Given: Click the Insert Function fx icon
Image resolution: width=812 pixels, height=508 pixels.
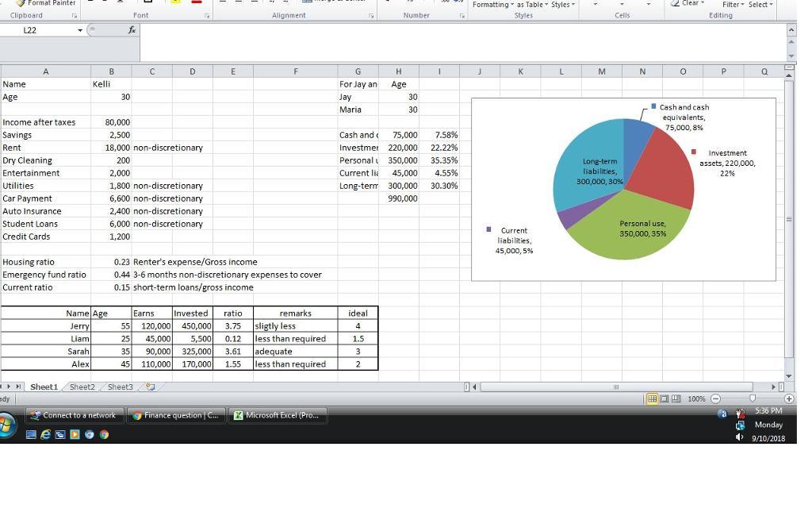Looking at the screenshot, I should (132, 30).
